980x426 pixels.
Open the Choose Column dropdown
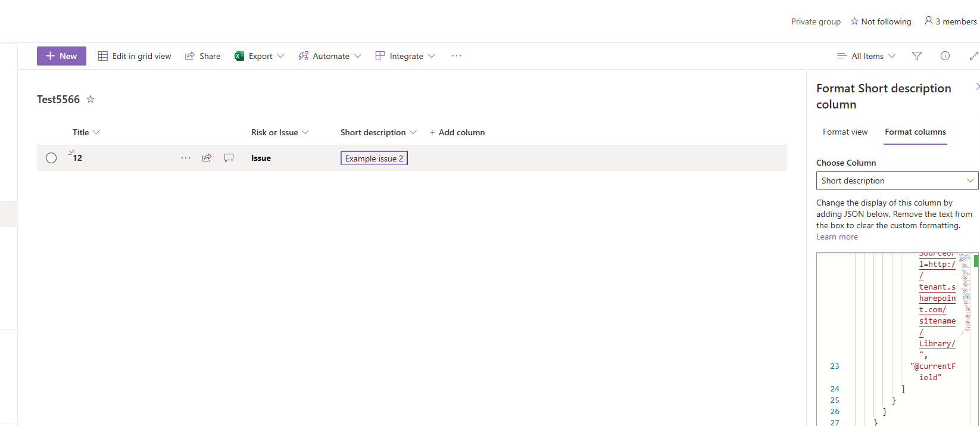click(897, 181)
